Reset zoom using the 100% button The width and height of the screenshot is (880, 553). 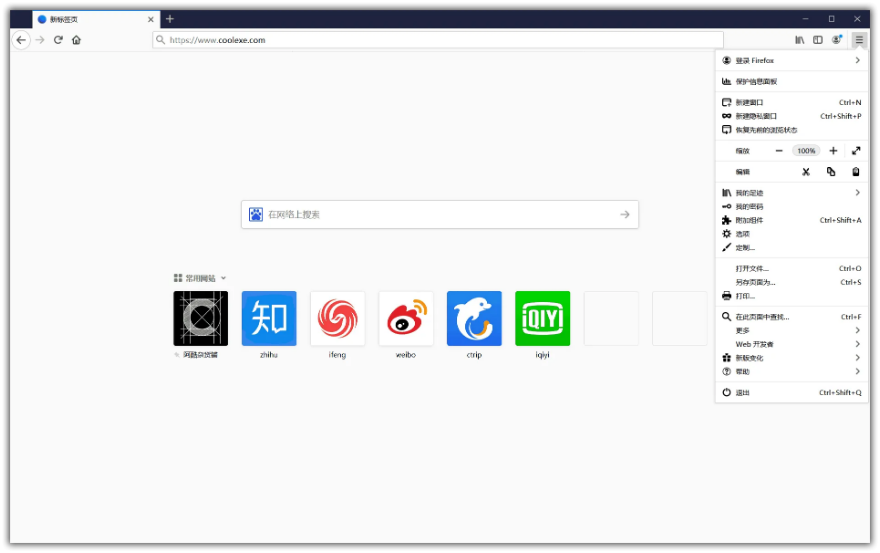tap(806, 150)
